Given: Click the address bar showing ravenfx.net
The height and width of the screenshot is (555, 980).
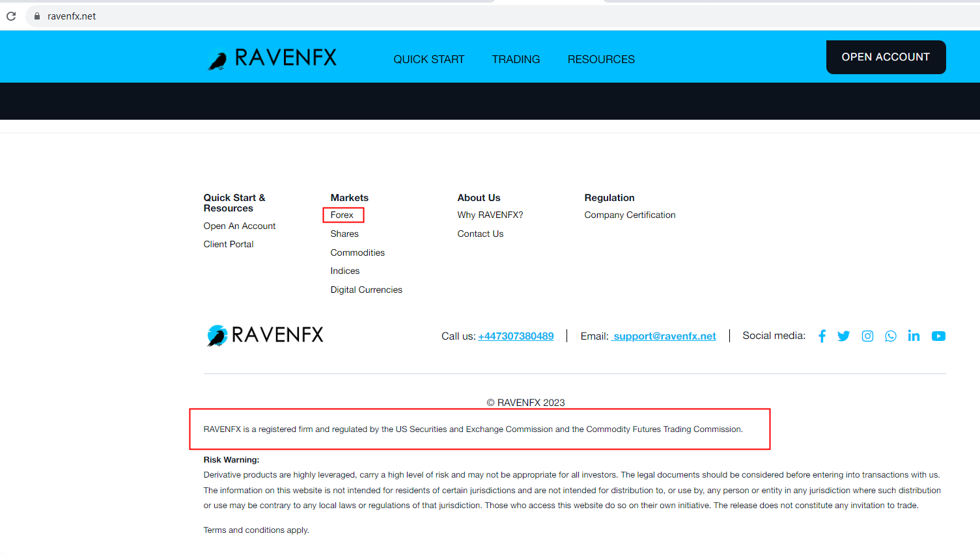Looking at the screenshot, I should pos(501,16).
